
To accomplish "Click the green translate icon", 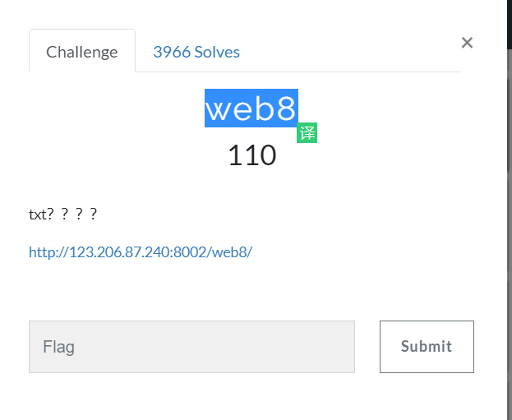I will [307, 132].
